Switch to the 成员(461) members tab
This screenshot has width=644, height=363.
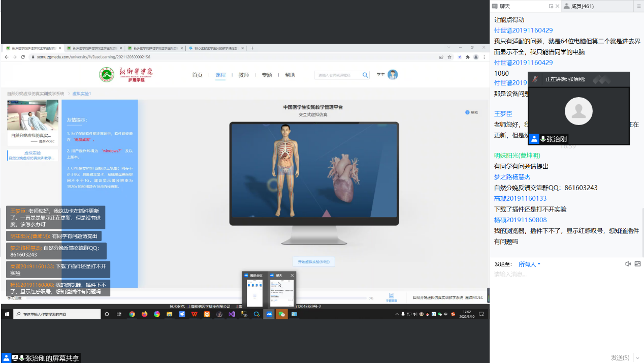coord(582,6)
